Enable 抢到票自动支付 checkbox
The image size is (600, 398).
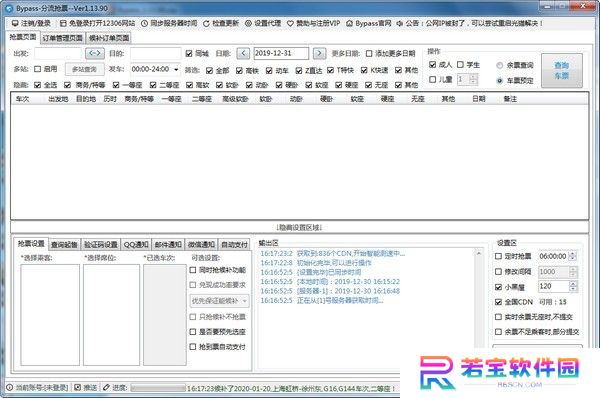point(193,347)
